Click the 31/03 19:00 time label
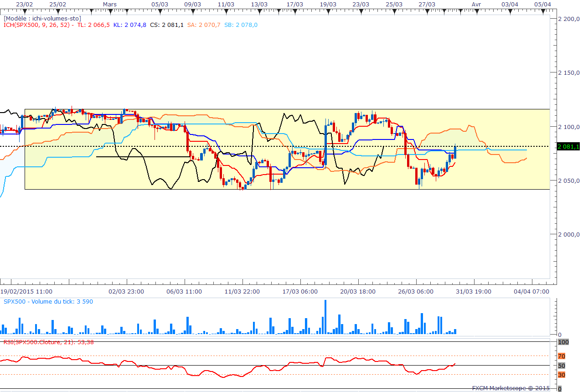 coord(474,291)
